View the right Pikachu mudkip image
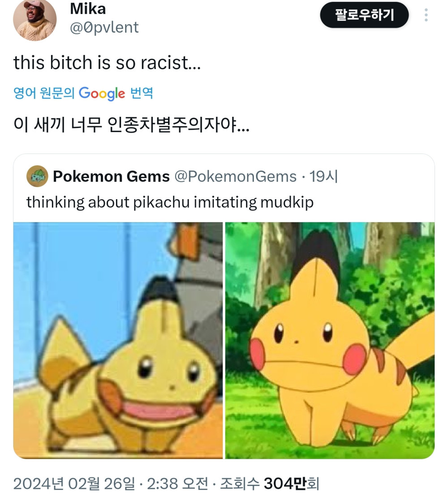The image size is (448, 504). coord(330,340)
